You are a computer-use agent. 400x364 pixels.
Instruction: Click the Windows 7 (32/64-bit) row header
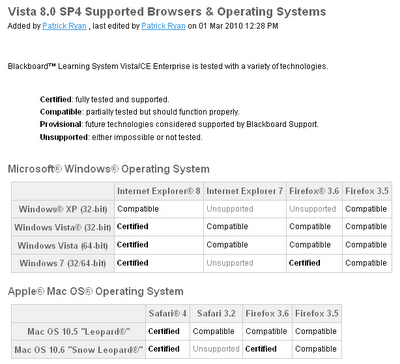pyautogui.click(x=63, y=263)
